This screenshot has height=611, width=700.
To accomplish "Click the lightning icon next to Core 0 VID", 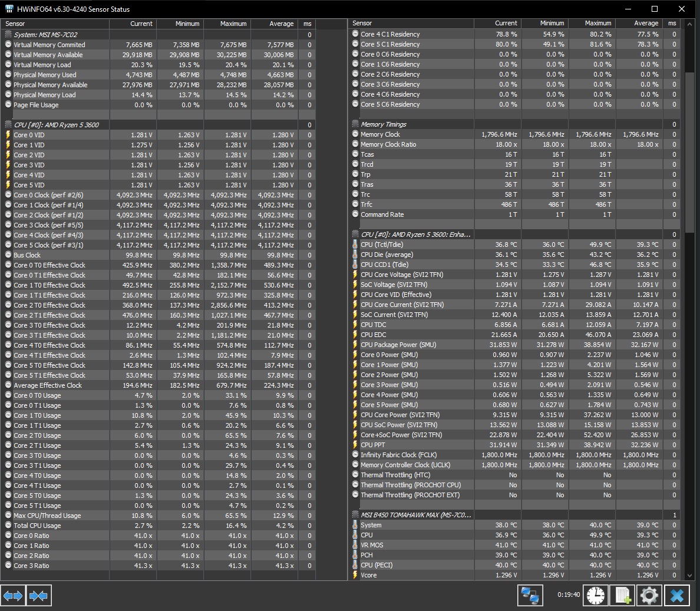I will (8, 135).
